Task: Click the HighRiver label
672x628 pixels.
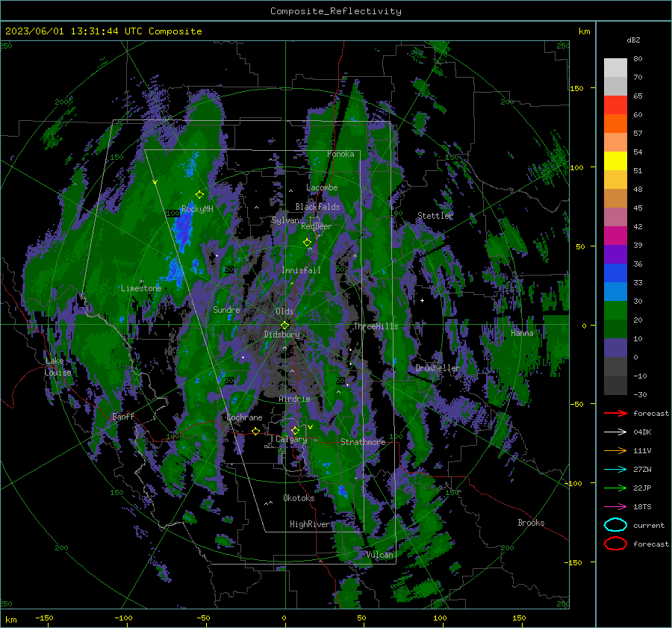Action: 310,524
